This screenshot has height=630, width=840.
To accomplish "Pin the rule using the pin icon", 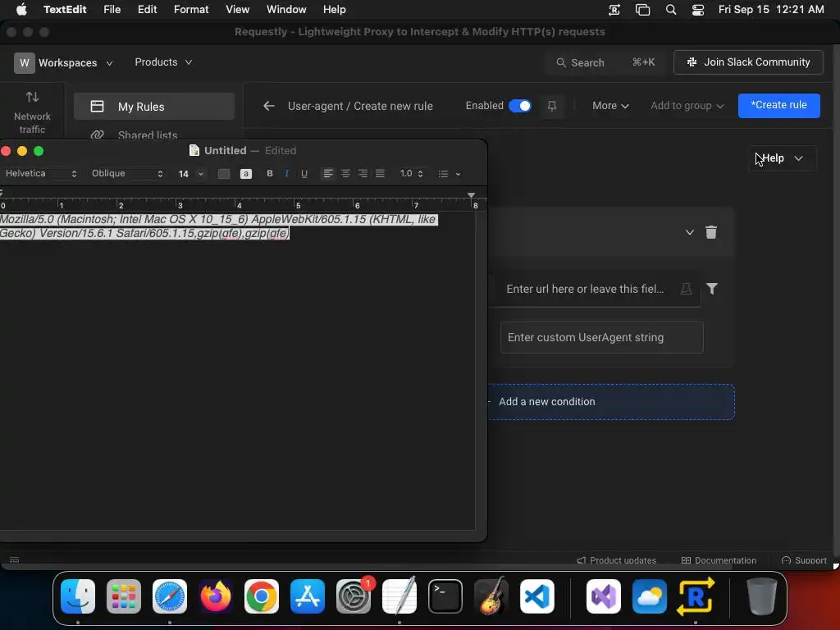I will pos(552,106).
